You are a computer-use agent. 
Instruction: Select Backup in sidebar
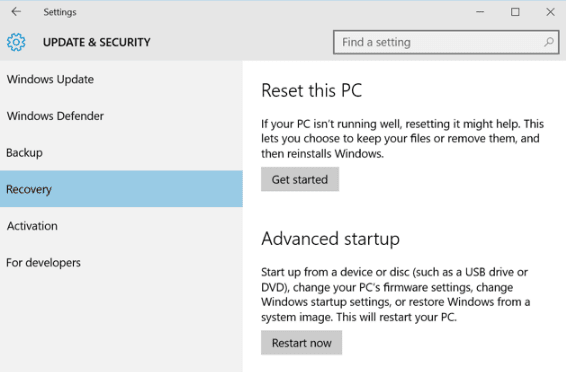point(121,153)
